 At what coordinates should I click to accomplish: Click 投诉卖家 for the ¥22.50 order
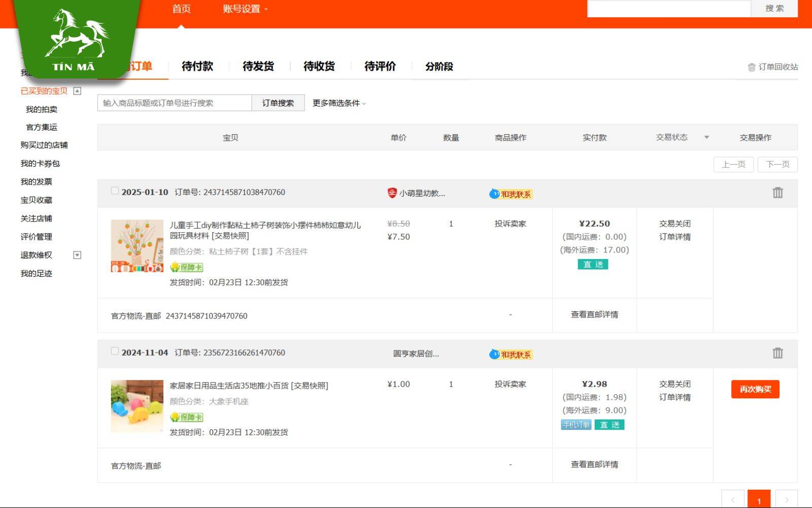tap(511, 224)
